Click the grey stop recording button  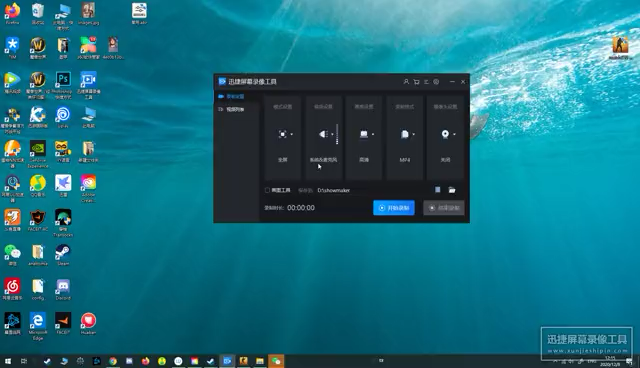(444, 208)
